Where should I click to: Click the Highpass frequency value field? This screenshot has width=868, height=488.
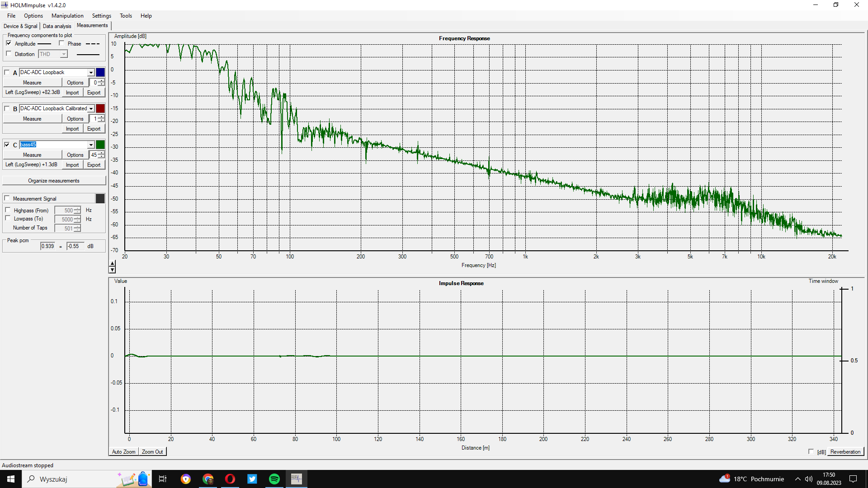tap(64, 211)
